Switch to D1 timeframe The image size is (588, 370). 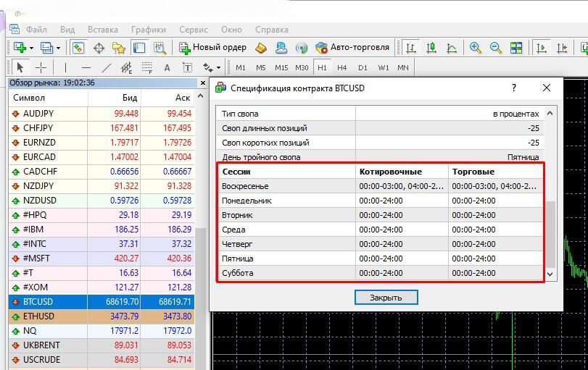tap(363, 68)
